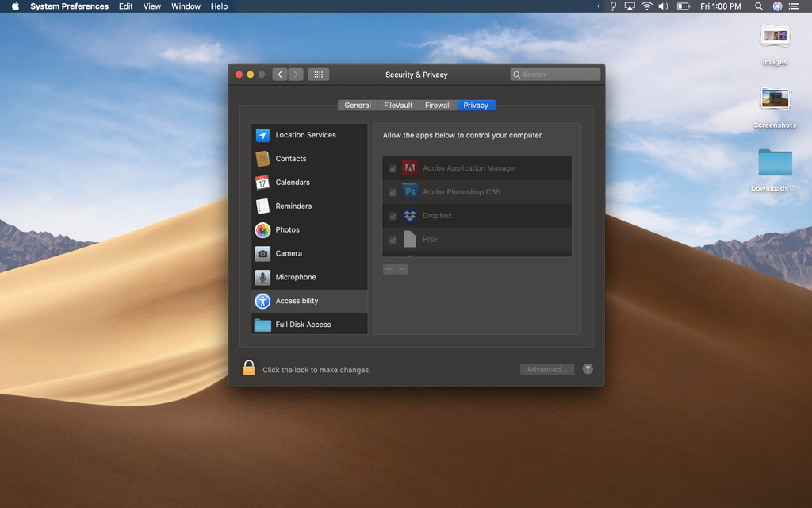Switch to the FileVault tab
The width and height of the screenshot is (812, 508).
pyautogui.click(x=398, y=106)
